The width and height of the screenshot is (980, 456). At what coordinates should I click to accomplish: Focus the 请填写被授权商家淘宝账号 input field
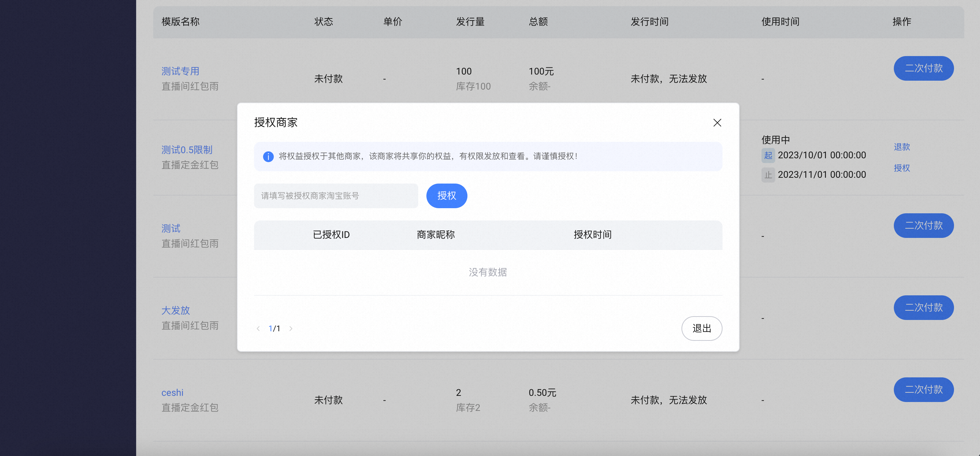pos(336,196)
